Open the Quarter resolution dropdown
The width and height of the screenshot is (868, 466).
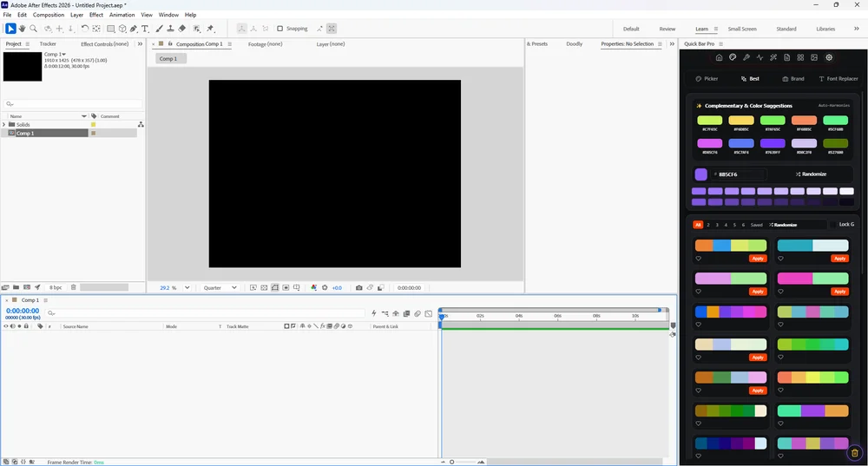coord(220,288)
